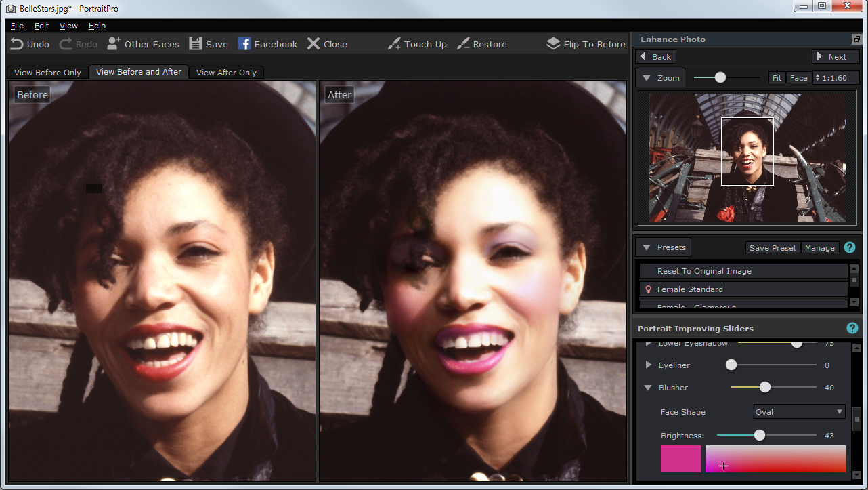Collapse the Zoom section
Viewport: 868px width, 490px height.
[660, 78]
